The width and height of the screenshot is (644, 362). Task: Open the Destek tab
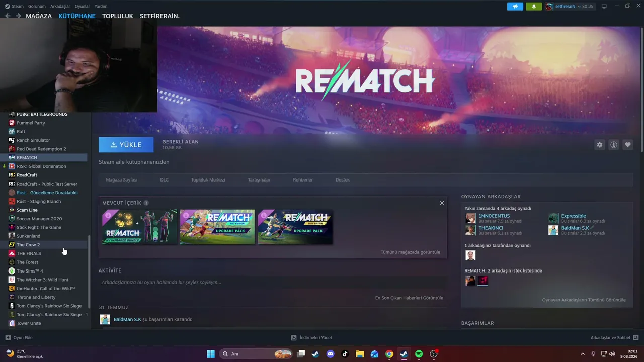tap(343, 179)
